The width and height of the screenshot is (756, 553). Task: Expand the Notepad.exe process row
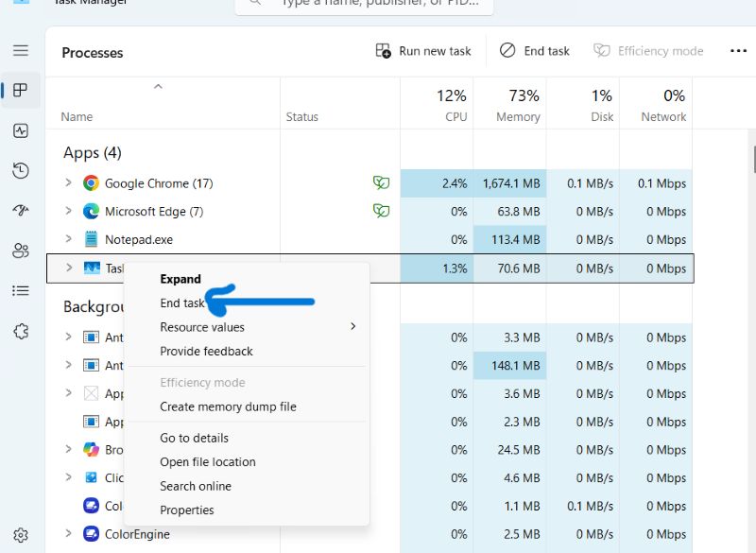(x=68, y=238)
